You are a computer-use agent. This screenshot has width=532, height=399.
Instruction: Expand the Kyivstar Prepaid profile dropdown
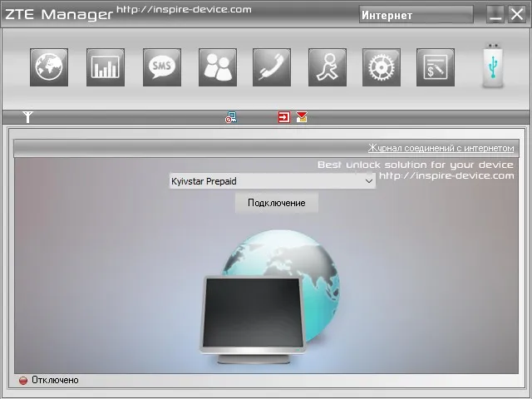coord(273,181)
